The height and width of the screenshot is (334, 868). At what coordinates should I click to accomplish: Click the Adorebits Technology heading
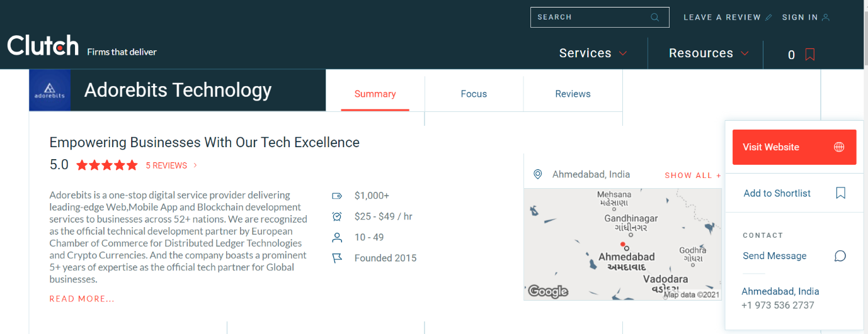coord(178,90)
